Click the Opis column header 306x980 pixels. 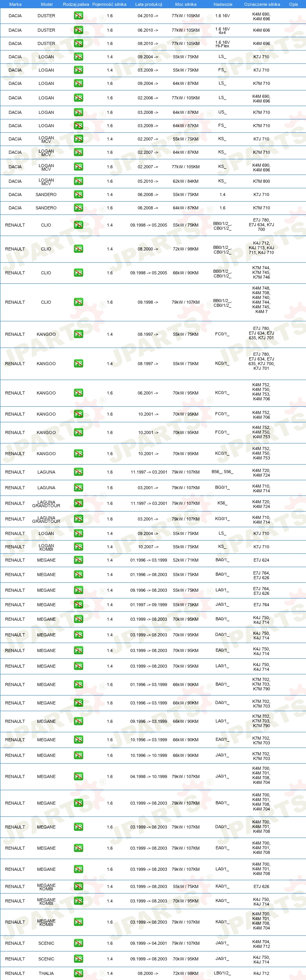coord(293,4)
